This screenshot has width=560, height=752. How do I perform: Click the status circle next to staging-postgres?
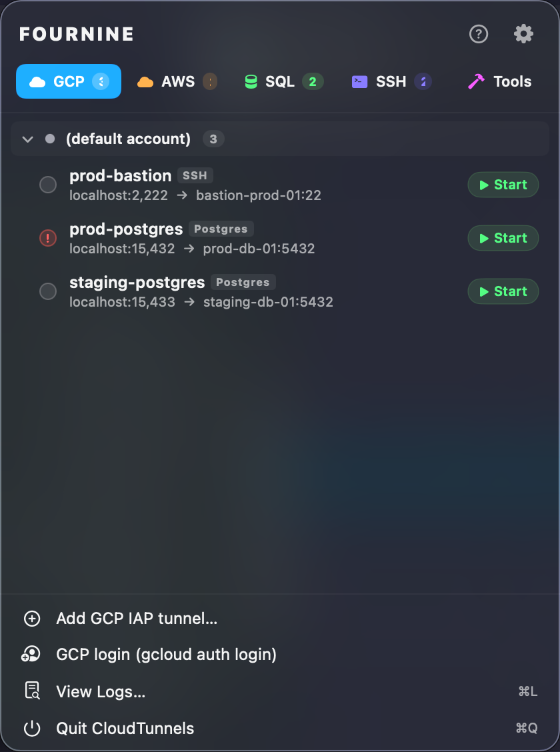(x=47, y=291)
